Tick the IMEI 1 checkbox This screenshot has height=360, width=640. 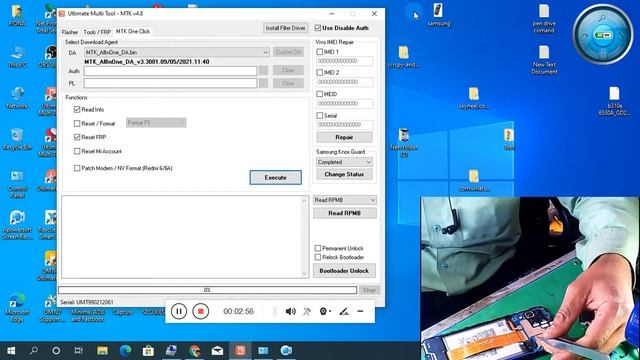tap(320, 52)
